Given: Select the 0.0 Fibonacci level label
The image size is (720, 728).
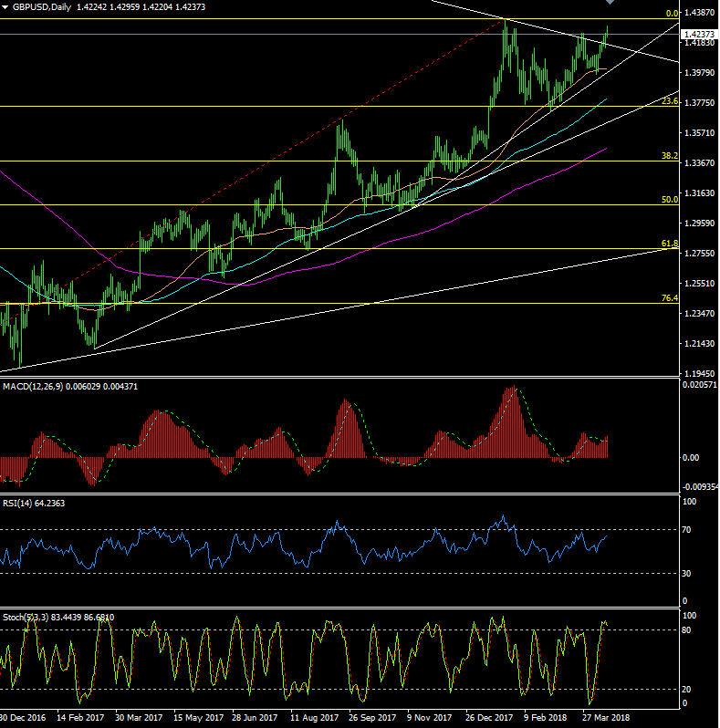Looking at the screenshot, I should coord(672,14).
